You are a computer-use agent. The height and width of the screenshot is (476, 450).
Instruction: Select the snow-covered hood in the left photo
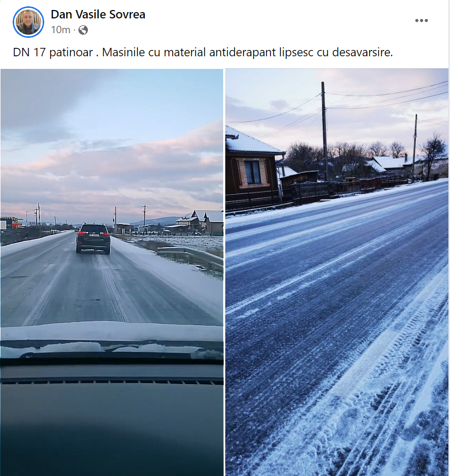click(112, 337)
